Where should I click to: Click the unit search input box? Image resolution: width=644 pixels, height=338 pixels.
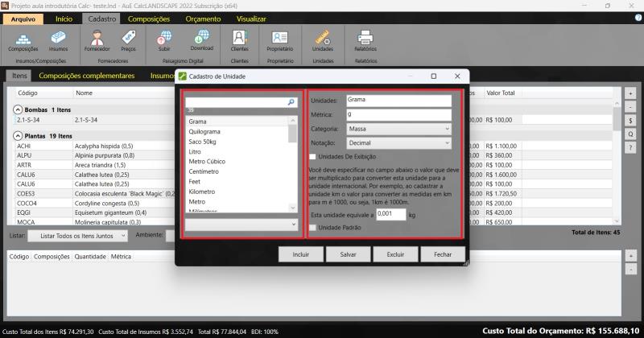point(237,102)
